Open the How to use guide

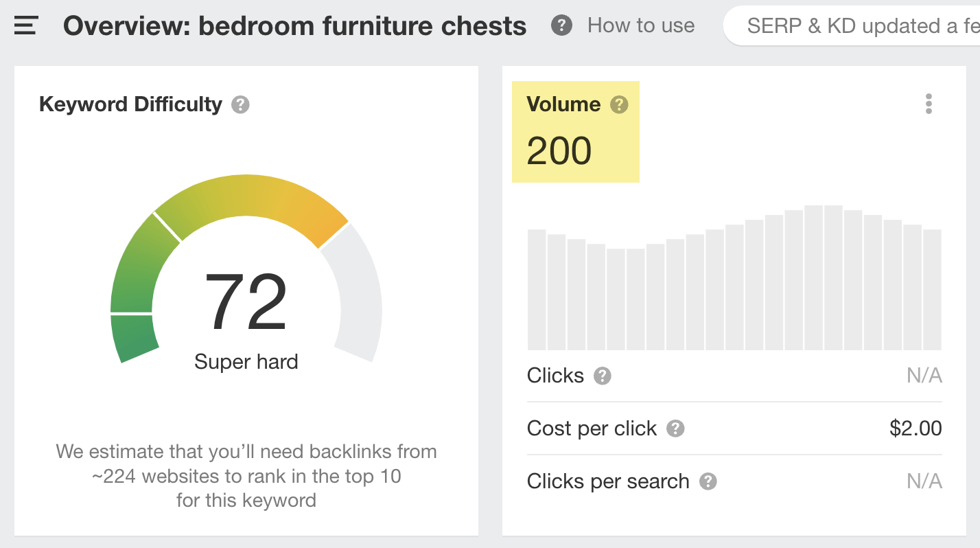coord(640,25)
